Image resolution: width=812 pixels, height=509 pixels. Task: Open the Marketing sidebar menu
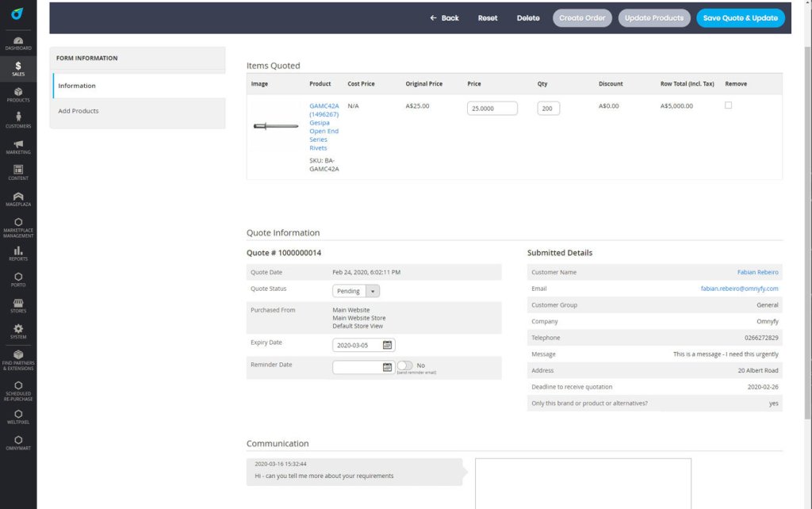[x=18, y=147]
